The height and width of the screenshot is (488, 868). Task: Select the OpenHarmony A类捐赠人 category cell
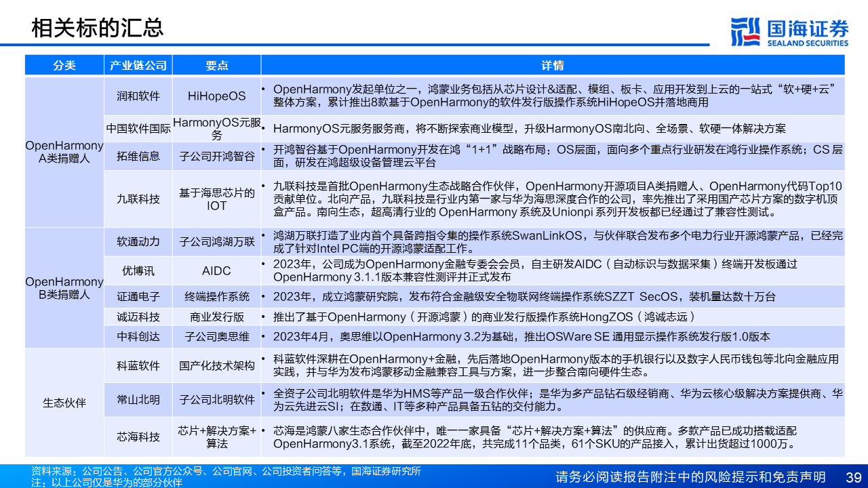pos(64,152)
